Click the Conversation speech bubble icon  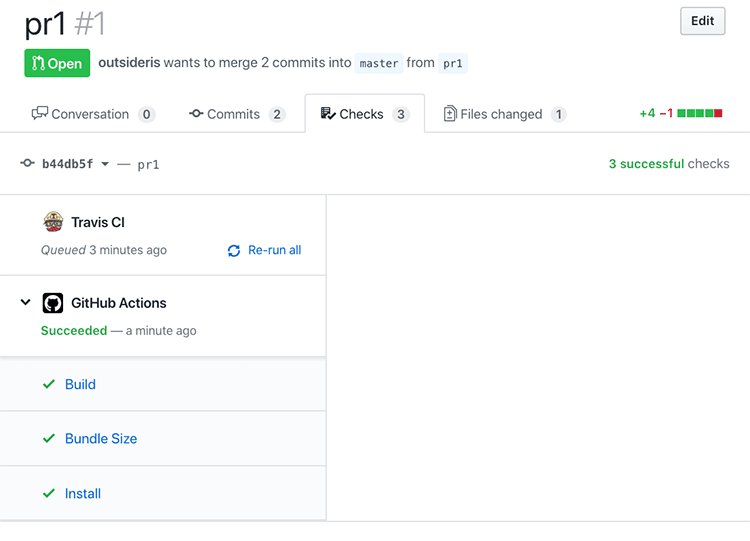40,113
